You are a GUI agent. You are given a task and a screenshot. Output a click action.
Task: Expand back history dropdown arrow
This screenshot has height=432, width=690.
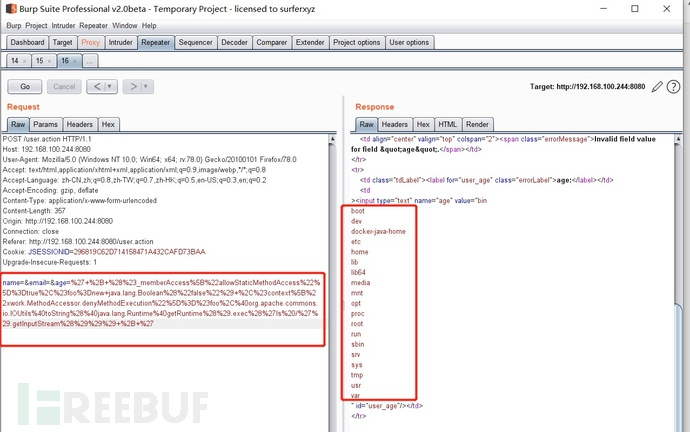click(x=110, y=87)
